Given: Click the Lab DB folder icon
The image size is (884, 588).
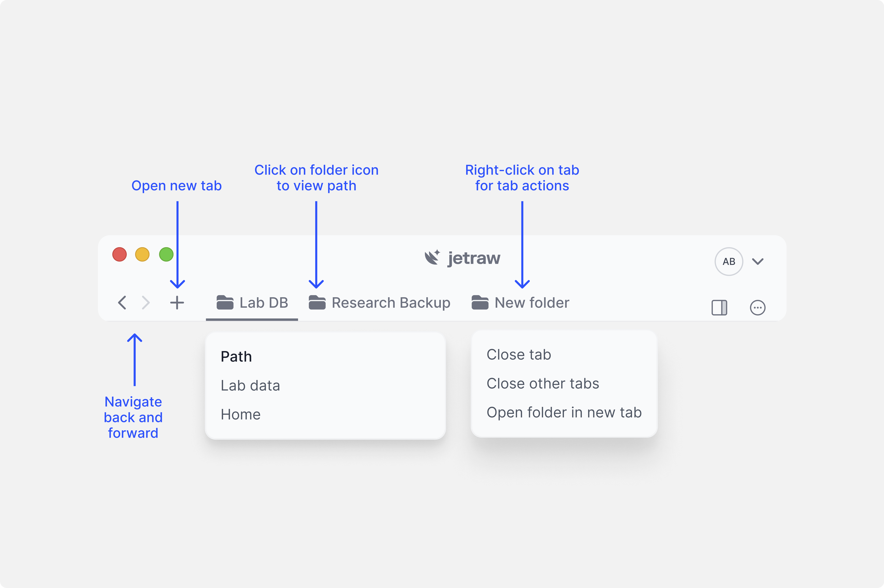Looking at the screenshot, I should (x=225, y=302).
